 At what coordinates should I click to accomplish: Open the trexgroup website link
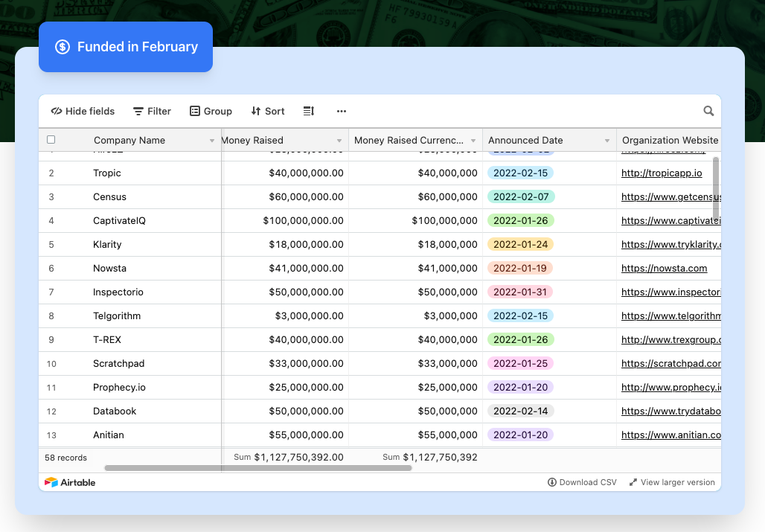(670, 340)
